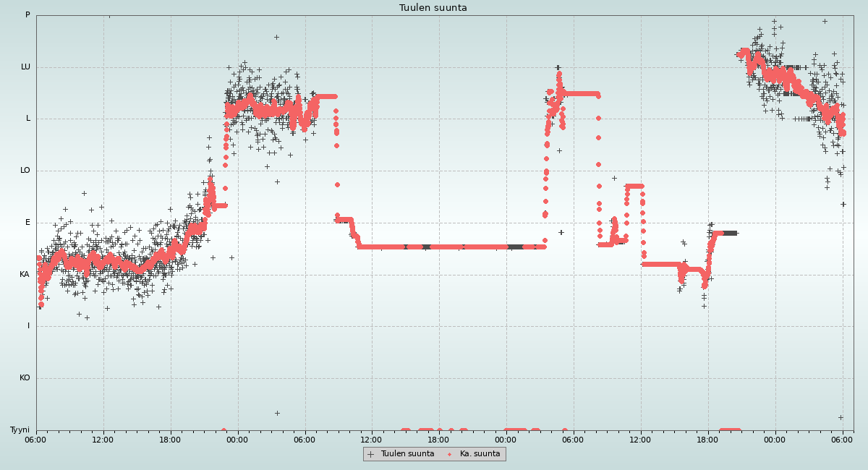The height and width of the screenshot is (470, 868).
Task: Click the 'KO' direction label on the y-axis
Action: pos(25,378)
